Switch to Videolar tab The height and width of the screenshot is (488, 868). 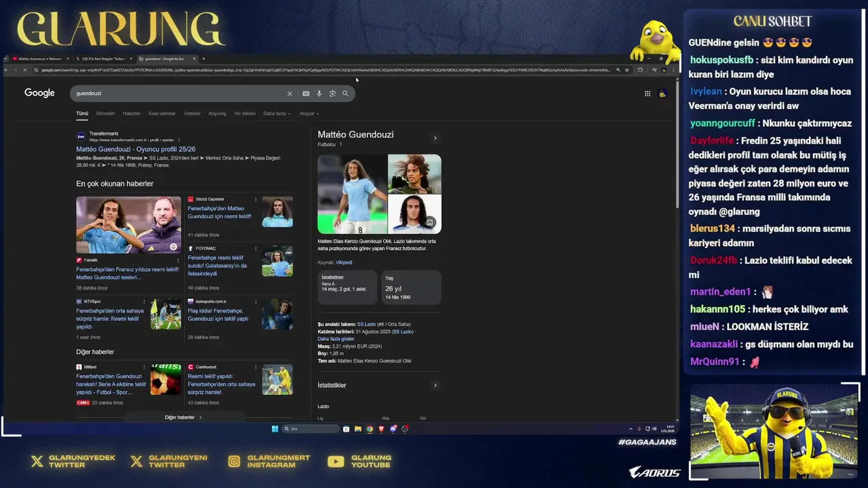point(192,114)
